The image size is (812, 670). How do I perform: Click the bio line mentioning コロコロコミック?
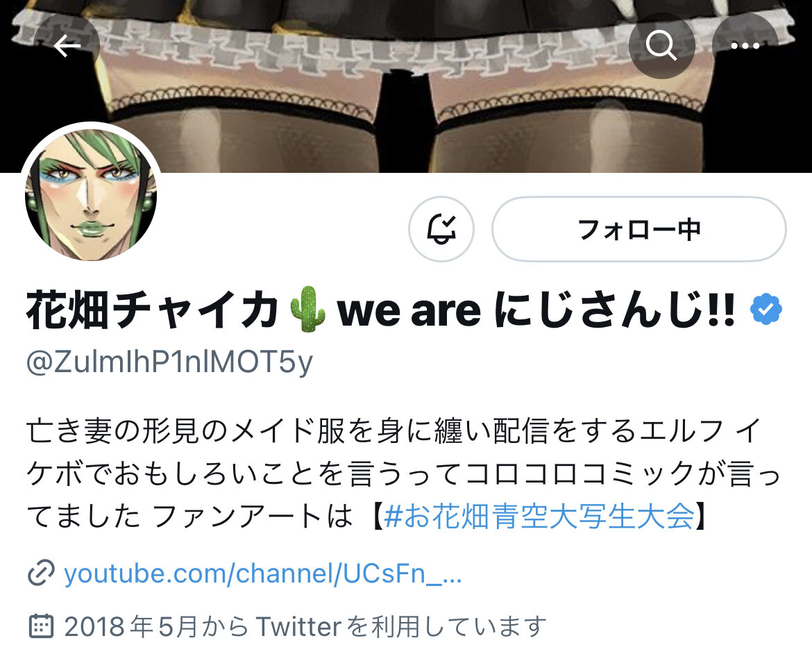pos(403,474)
